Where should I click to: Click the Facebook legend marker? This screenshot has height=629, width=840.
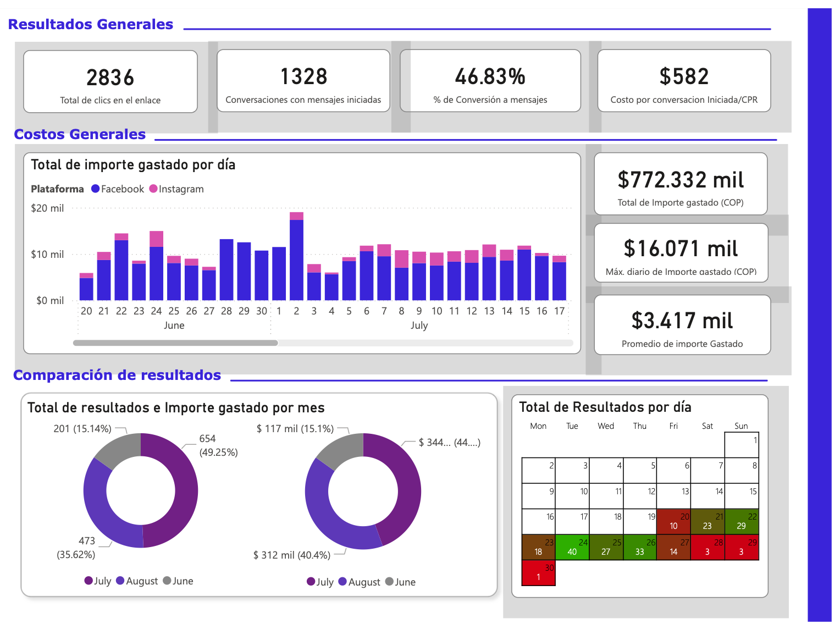(x=96, y=189)
